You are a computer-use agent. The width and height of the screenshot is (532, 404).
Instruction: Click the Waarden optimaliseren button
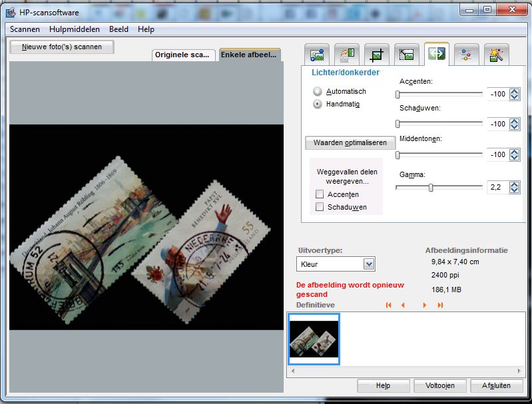350,143
